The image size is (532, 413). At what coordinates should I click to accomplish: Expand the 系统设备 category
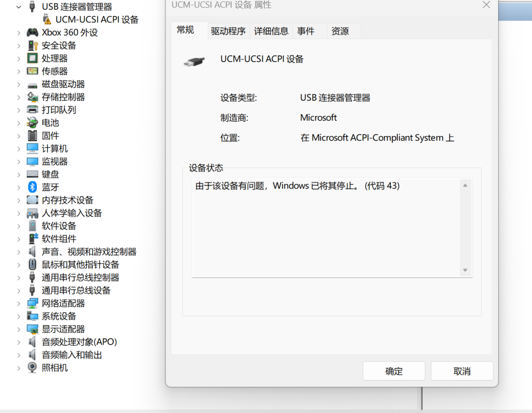coord(19,317)
